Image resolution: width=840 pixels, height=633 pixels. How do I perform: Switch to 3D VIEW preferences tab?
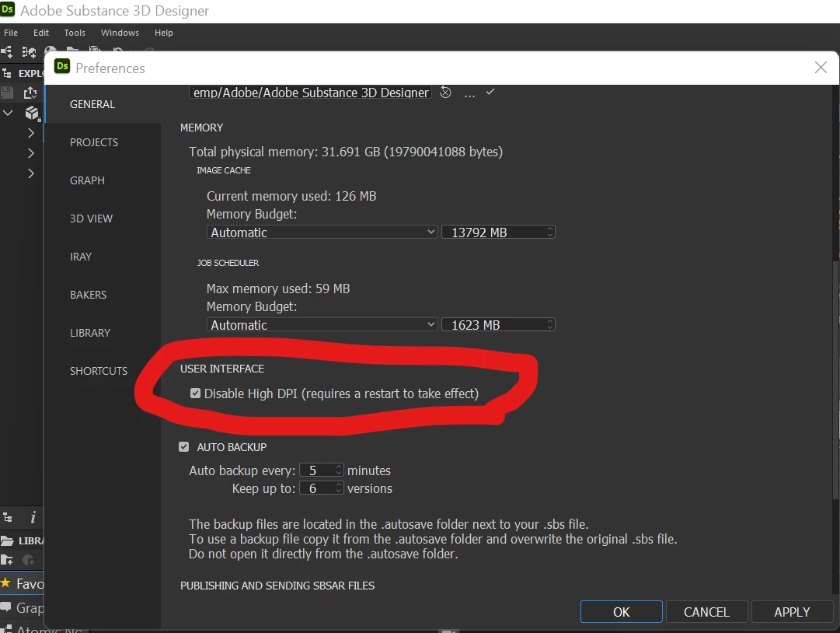coord(103,219)
